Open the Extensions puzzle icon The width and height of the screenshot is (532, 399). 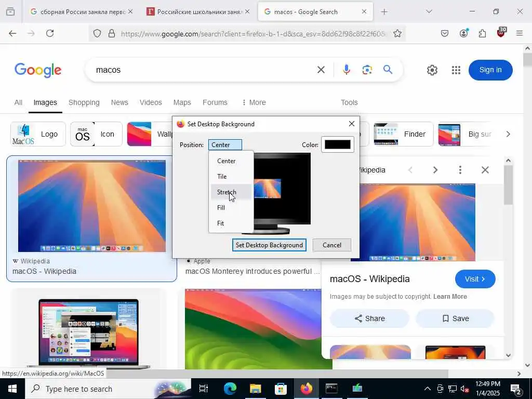click(x=482, y=33)
